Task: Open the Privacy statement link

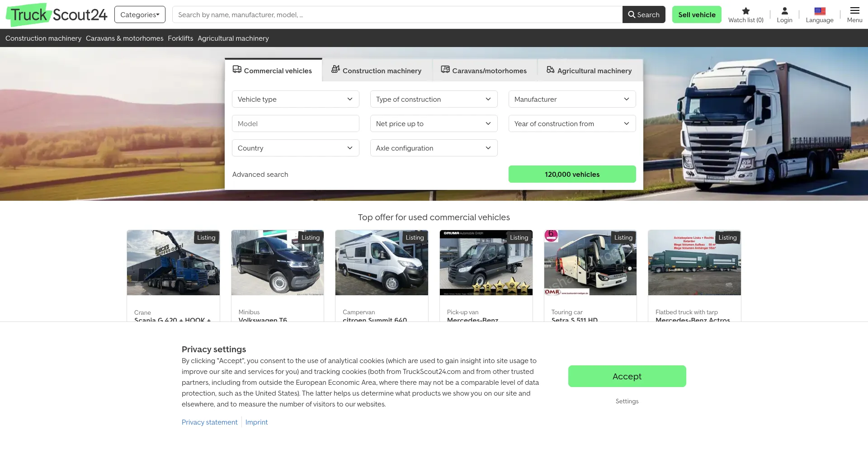Action: pyautogui.click(x=209, y=422)
